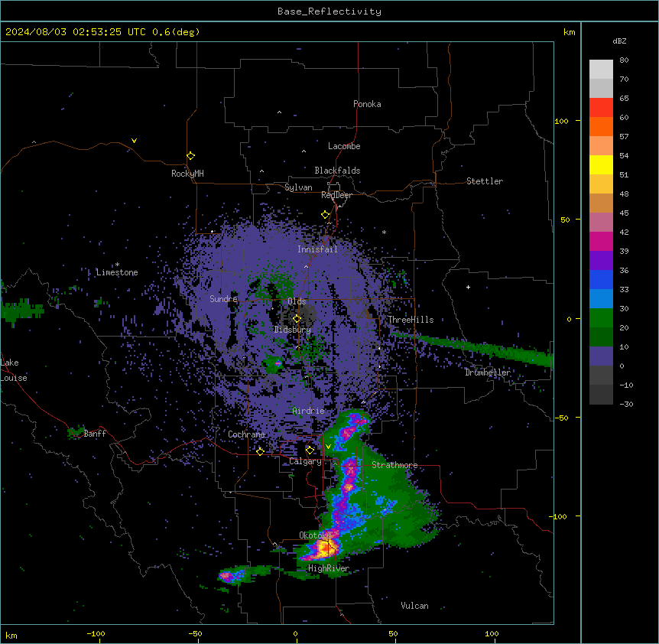Pick the light gray 70-80 dBZ legend swatch
Image resolution: width=659 pixels, height=644 pixels.
(x=601, y=70)
